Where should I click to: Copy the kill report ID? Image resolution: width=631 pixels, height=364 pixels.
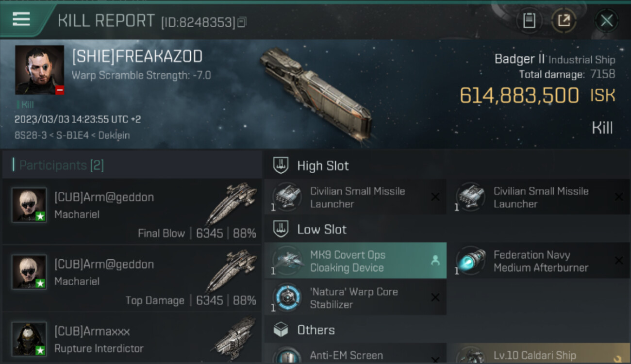point(242,22)
